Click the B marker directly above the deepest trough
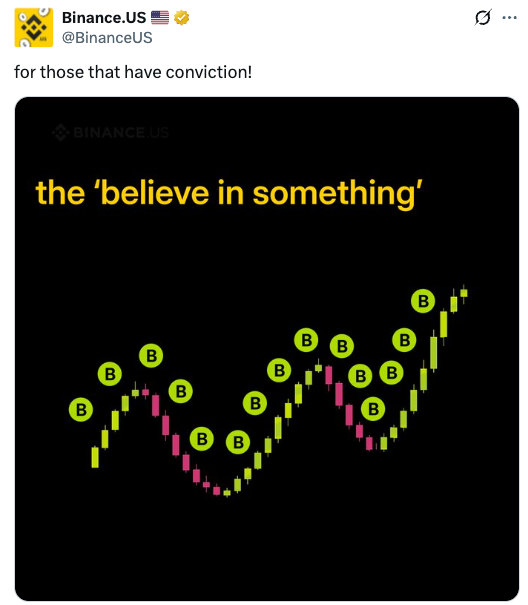The image size is (528, 605). click(x=238, y=442)
